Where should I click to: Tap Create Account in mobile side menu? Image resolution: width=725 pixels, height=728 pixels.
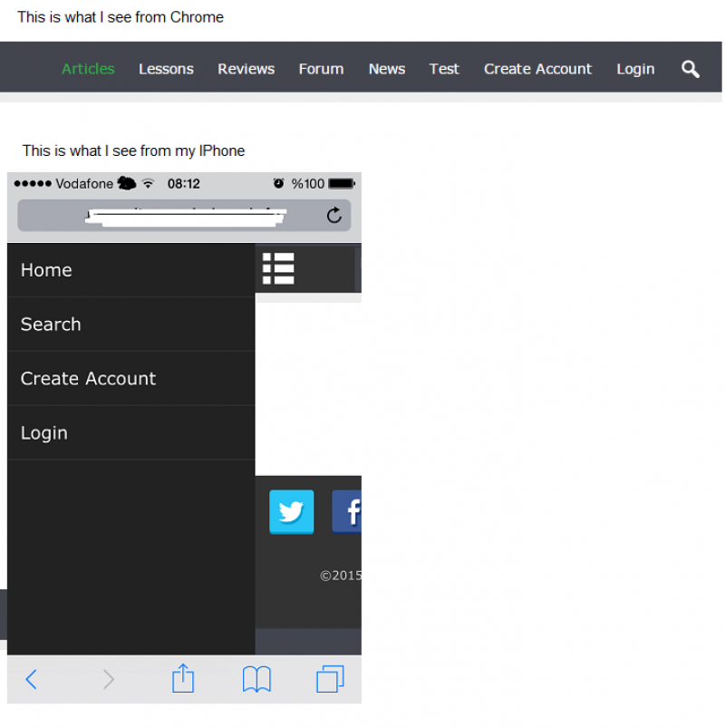point(130,378)
